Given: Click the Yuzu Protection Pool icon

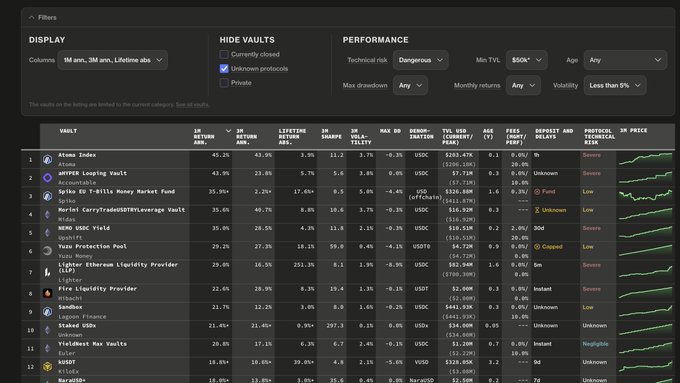Looking at the screenshot, I should 47,251.
